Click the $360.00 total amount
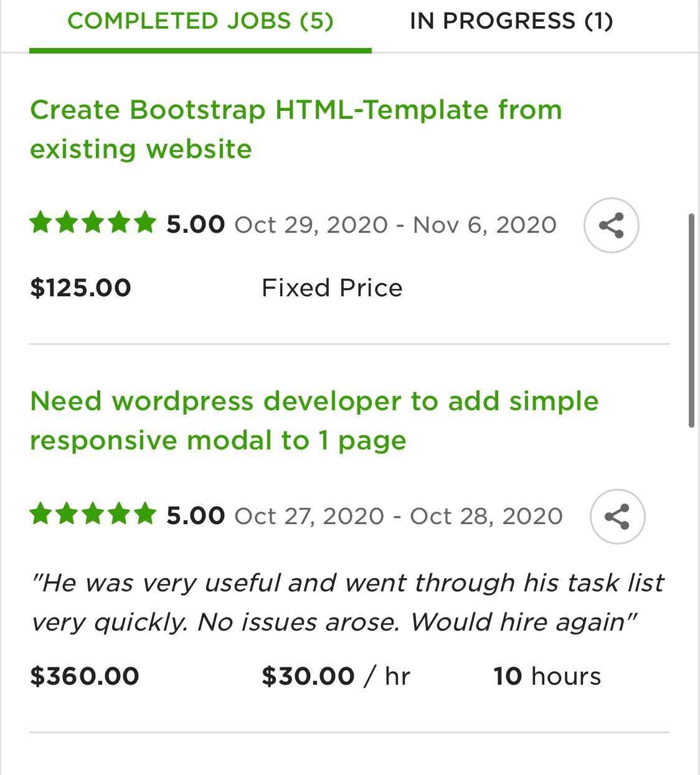The image size is (700, 775). click(85, 676)
